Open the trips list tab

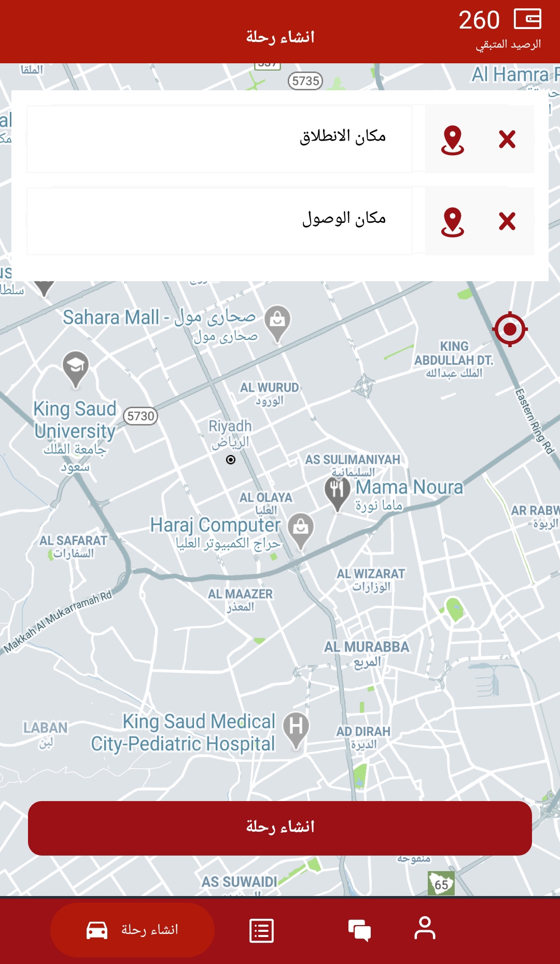click(x=262, y=930)
